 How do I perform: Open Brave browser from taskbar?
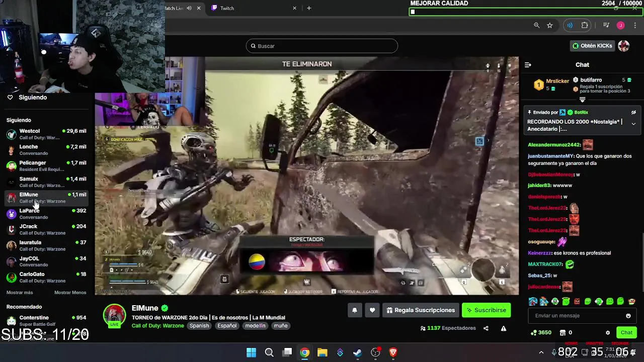393,352
